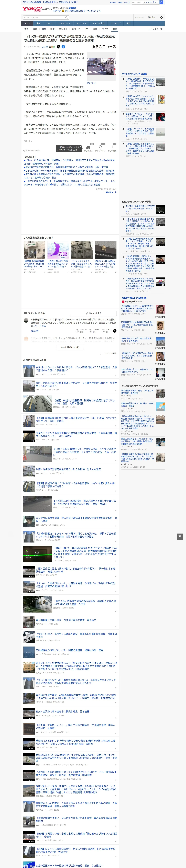Viewport: 186px width, 868px height.
Task: Click the ヘルプ link in header
Action: 127,2
